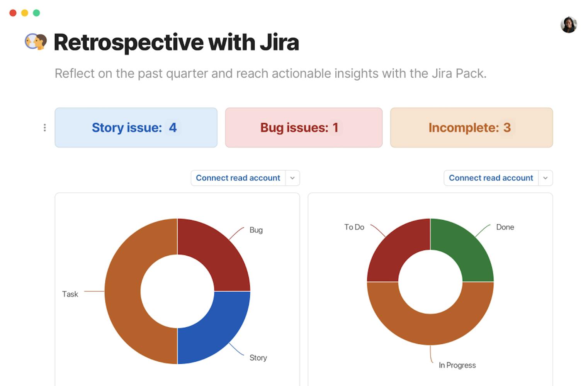This screenshot has width=588, height=386.
Task: Open the user profile avatar
Action: click(x=568, y=25)
